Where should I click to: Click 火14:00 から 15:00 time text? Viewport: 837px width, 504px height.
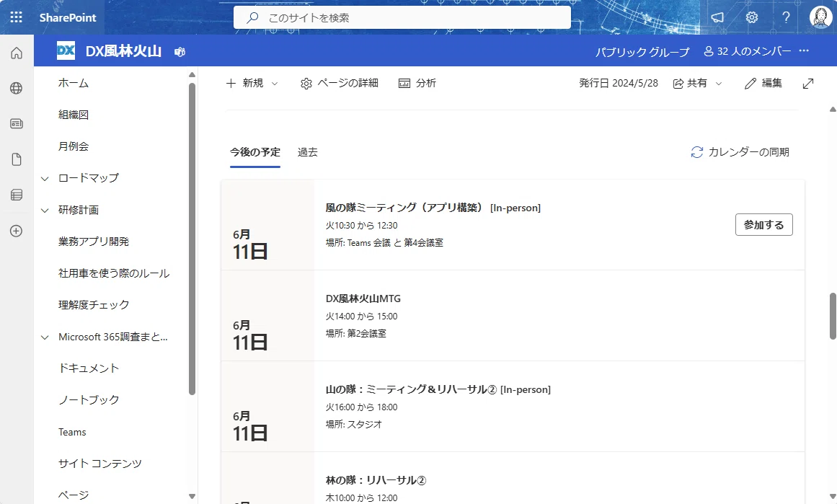(361, 316)
